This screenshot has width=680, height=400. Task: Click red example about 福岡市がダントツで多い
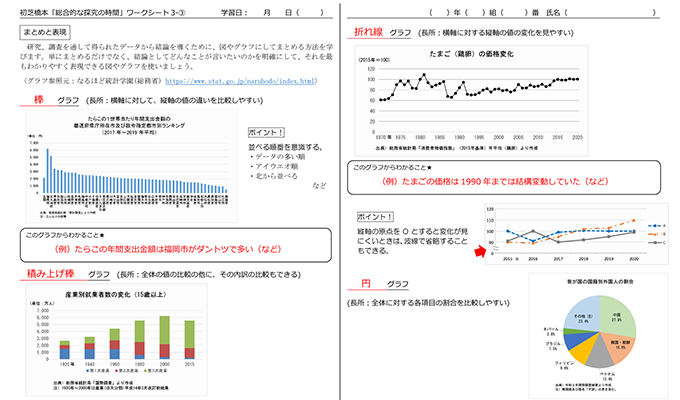click(168, 249)
